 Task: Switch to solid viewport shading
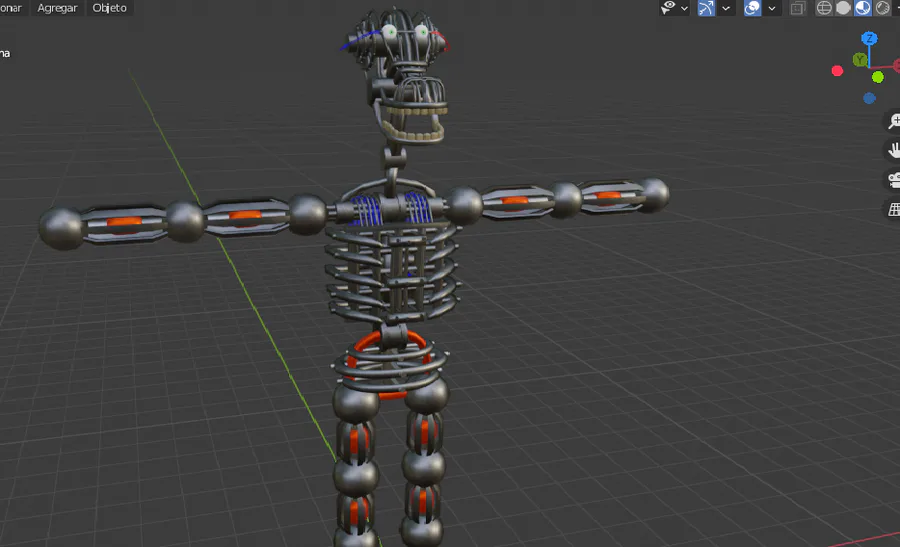coord(843,8)
